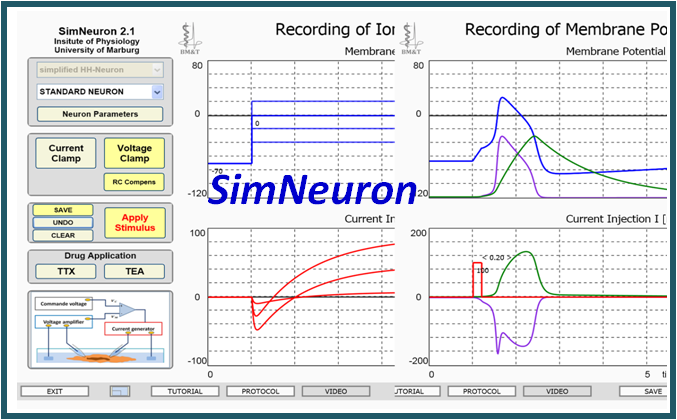This screenshot has height=420, width=677.
Task: Open the STANDARD NEURON dropdown
Action: coord(100,92)
